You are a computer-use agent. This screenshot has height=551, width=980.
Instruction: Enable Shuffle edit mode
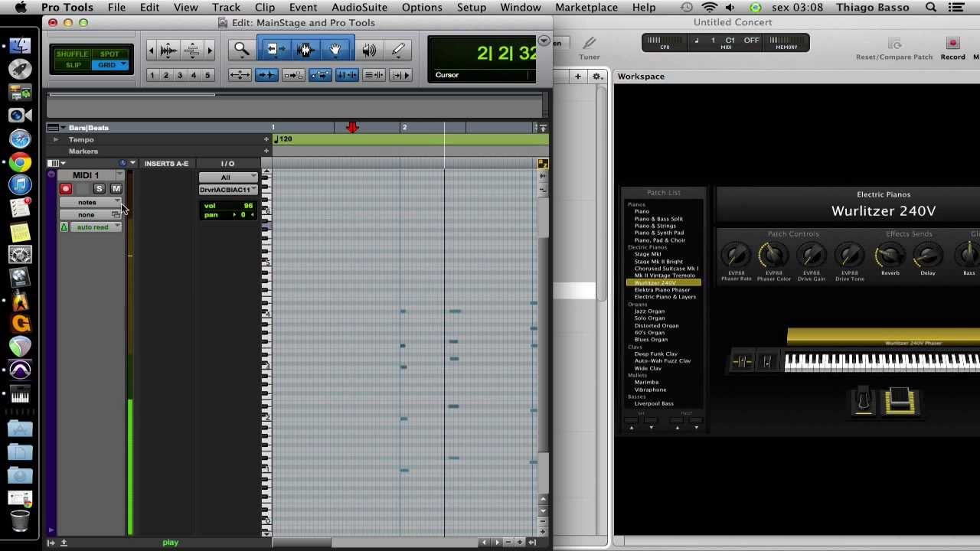pos(73,54)
